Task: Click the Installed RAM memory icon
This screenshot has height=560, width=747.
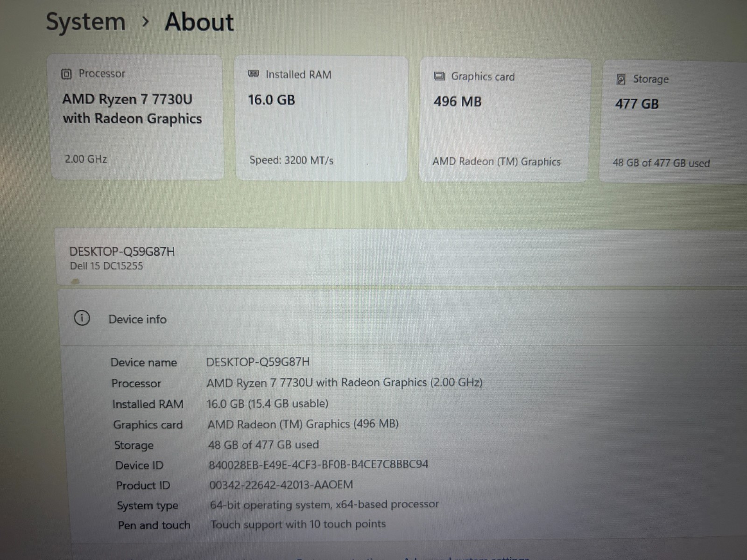Action: point(254,74)
